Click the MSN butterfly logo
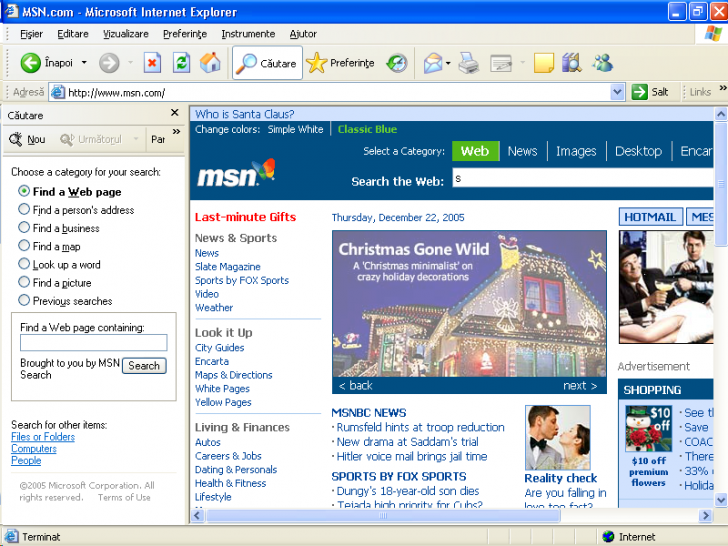Image resolution: width=728 pixels, height=546 pixels. (236, 174)
